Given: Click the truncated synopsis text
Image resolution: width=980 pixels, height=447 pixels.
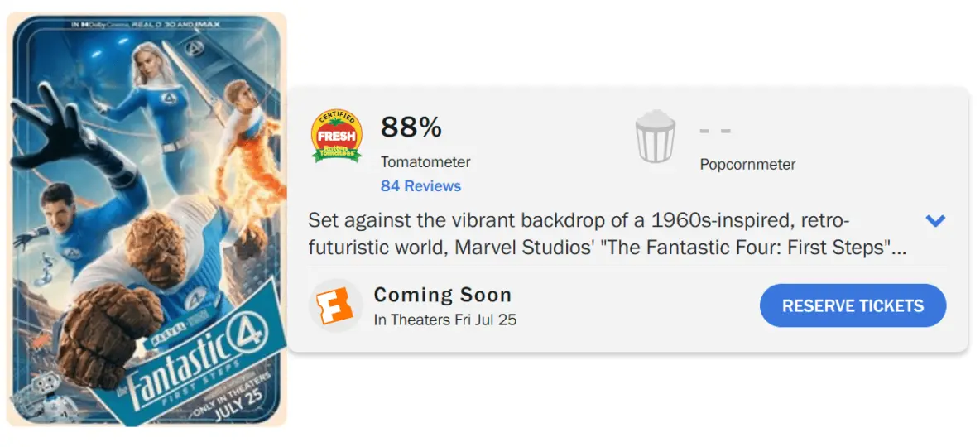Looking at the screenshot, I should 608,234.
